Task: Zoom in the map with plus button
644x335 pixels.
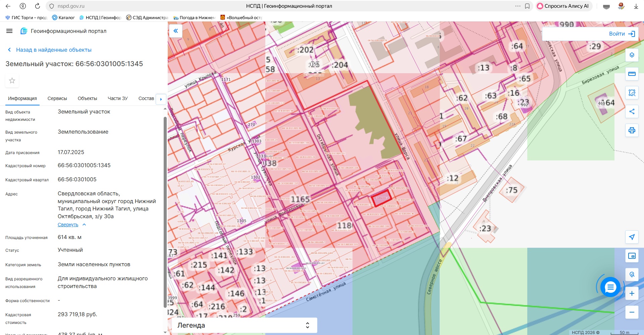Action: [x=632, y=293]
